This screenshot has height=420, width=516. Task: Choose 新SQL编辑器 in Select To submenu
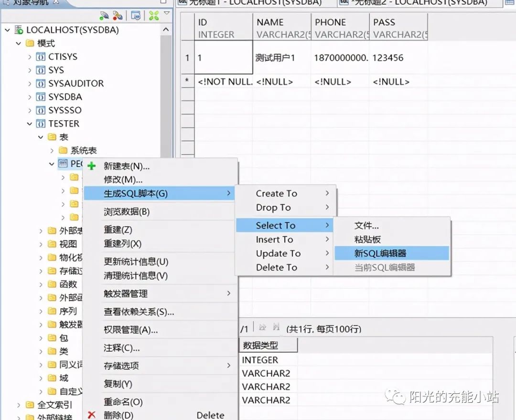click(x=392, y=253)
